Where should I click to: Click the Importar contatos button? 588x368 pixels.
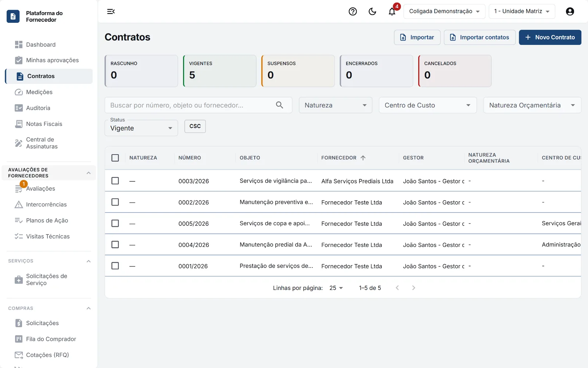coord(480,38)
